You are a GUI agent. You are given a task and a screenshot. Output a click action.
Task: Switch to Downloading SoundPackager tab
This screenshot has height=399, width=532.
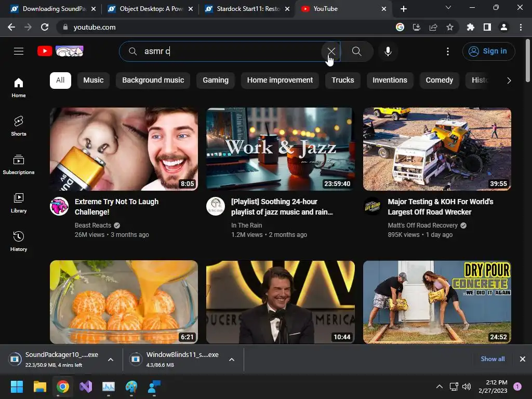pos(52,9)
